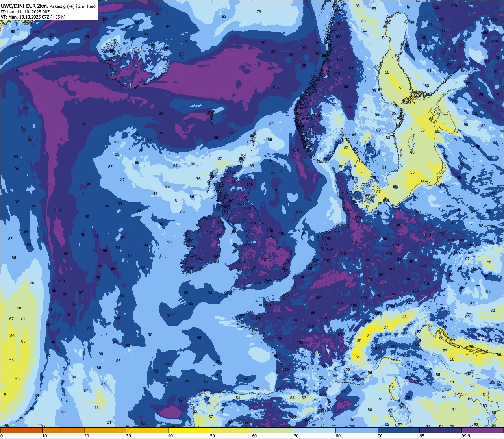The width and height of the screenshot is (504, 439).
Task: Click the navy 95–99.9% legend swatch
Action: [x=441, y=430]
